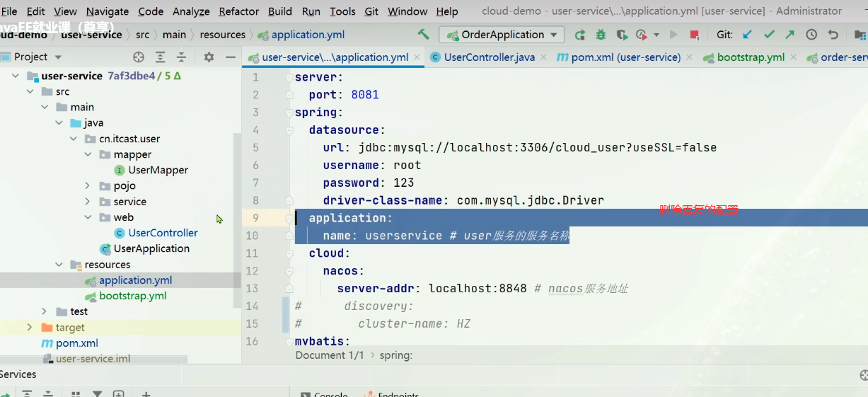Close the UserController.java tab
This screenshot has width=868, height=397.
543,58
